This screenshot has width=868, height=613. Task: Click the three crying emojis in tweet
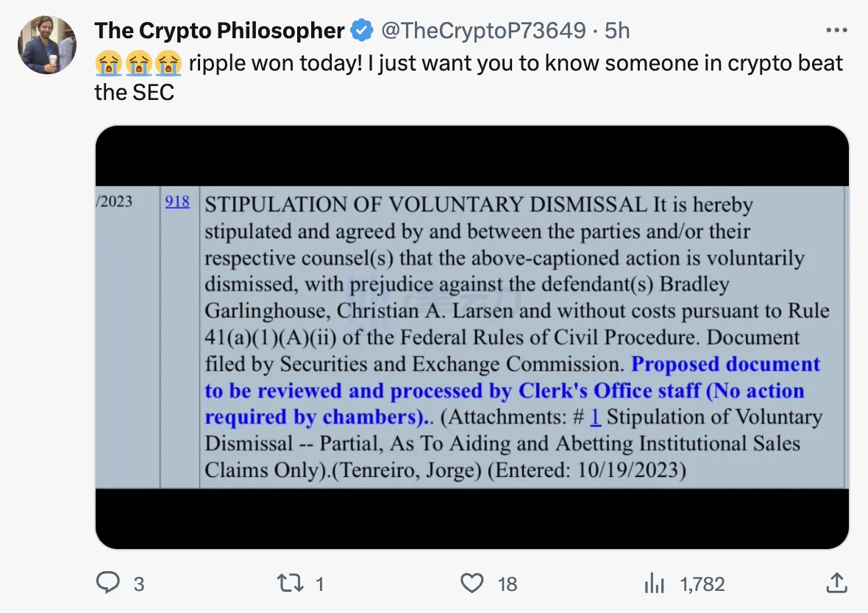click(x=138, y=63)
